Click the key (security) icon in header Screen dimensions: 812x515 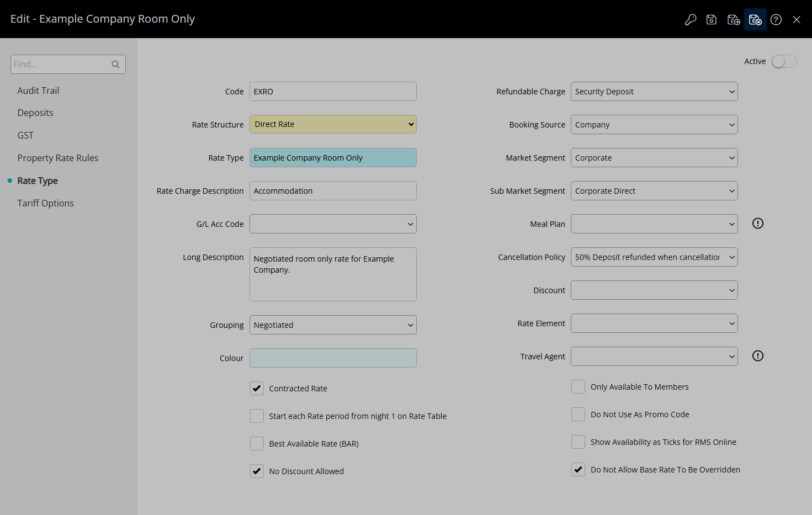point(690,20)
